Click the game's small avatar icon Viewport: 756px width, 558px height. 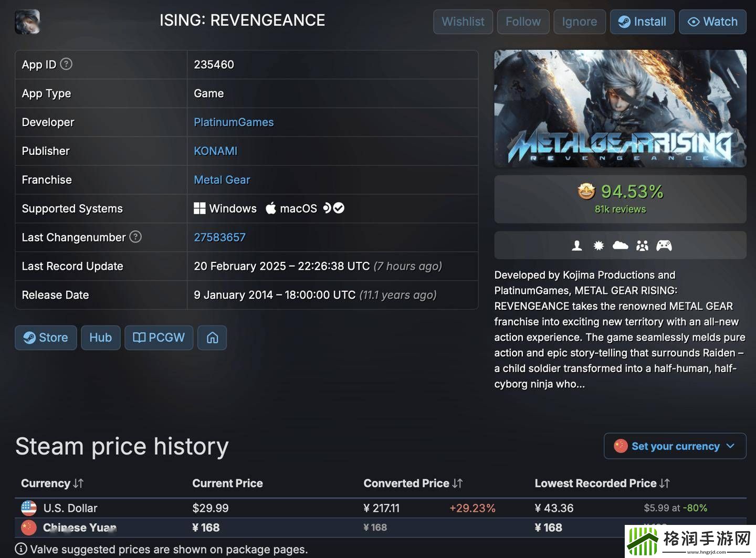click(x=27, y=22)
